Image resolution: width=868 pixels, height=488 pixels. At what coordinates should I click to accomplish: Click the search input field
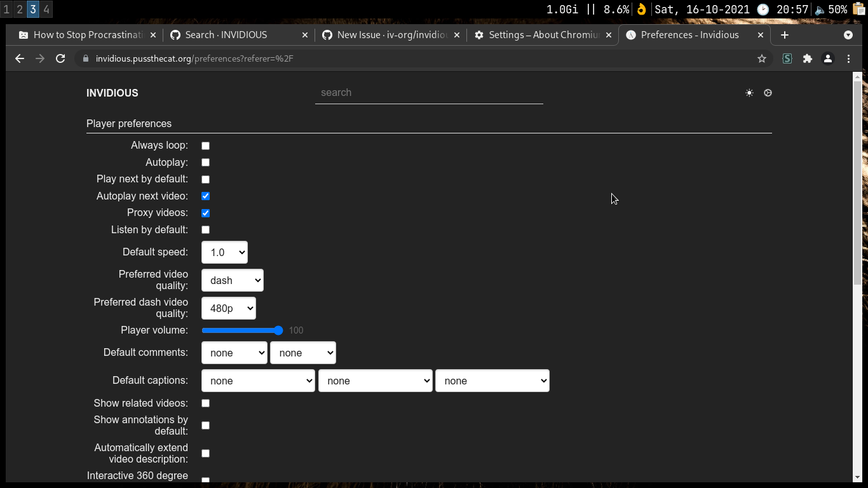pos(429,92)
